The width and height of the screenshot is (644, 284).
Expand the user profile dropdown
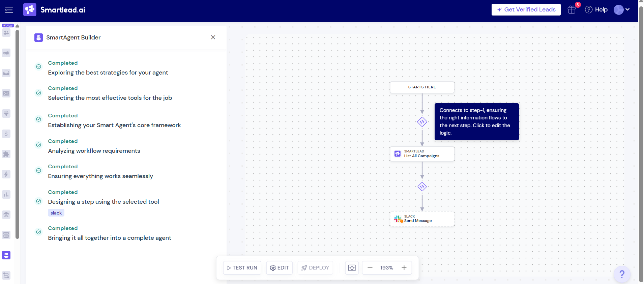[622, 10]
